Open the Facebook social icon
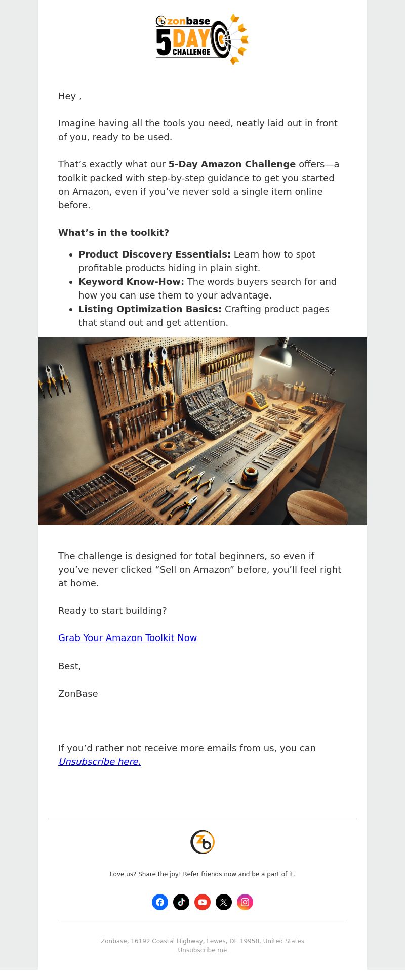 (x=160, y=902)
